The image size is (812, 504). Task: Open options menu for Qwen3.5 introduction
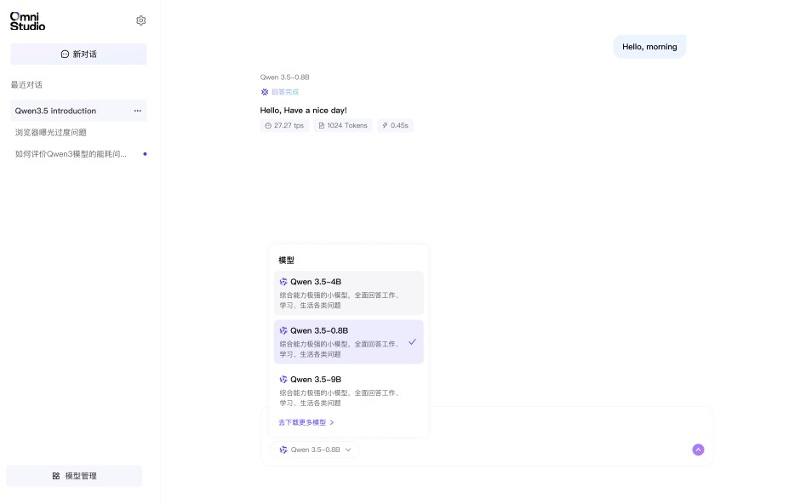click(138, 111)
